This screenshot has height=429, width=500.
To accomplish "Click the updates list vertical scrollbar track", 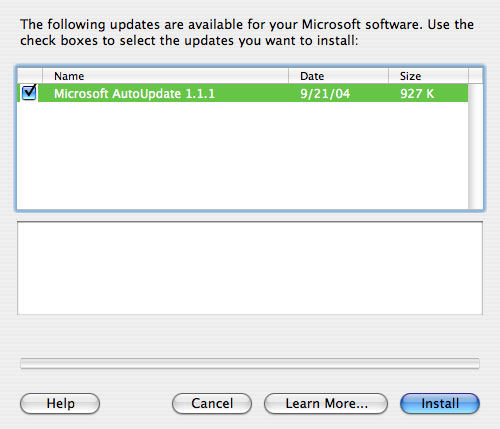I will tap(475, 147).
